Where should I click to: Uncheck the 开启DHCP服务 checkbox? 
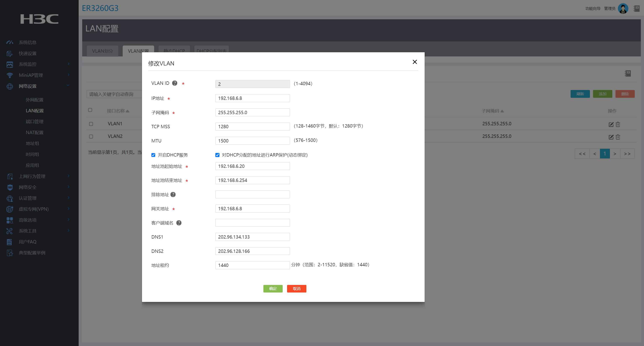(x=153, y=155)
